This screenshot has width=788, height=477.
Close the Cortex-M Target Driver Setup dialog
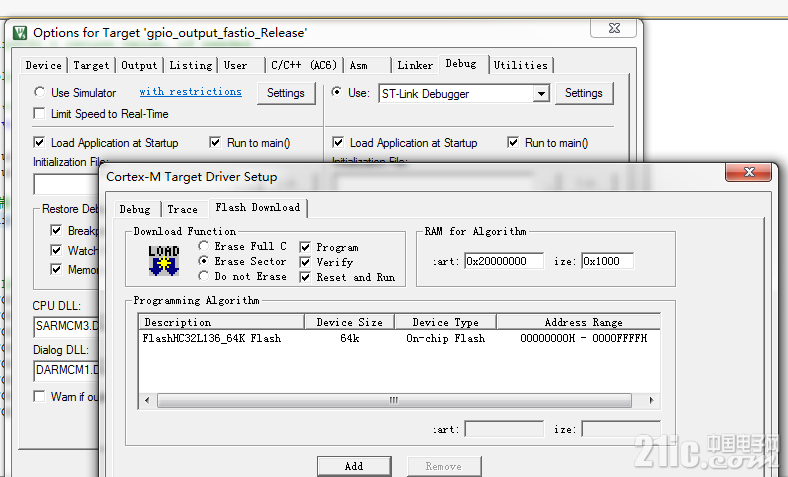pyautogui.click(x=748, y=172)
